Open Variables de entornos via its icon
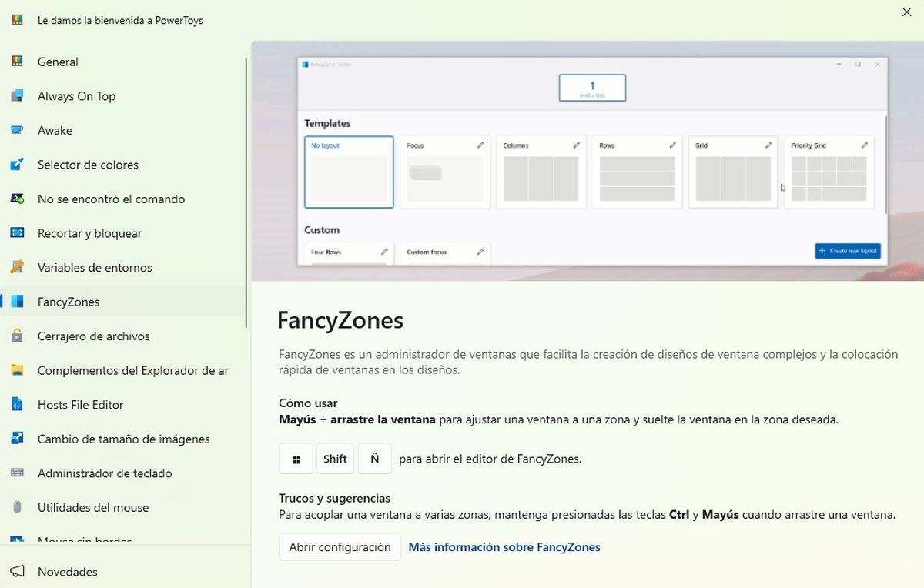Screen dimensions: 924x588 click(x=17, y=267)
